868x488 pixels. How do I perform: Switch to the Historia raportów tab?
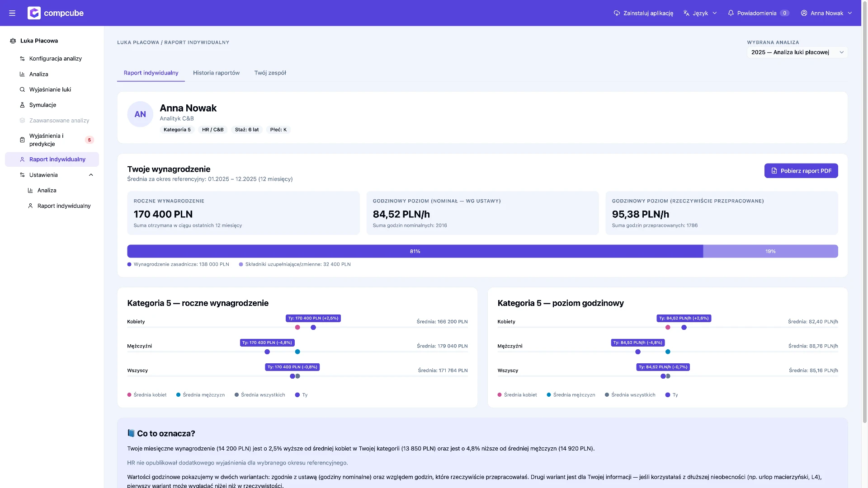pos(216,73)
